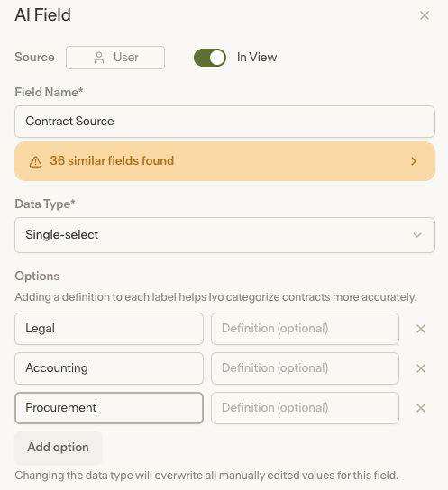This screenshot has width=448, height=490.
Task: Close the AI Field panel
Action: (x=425, y=15)
